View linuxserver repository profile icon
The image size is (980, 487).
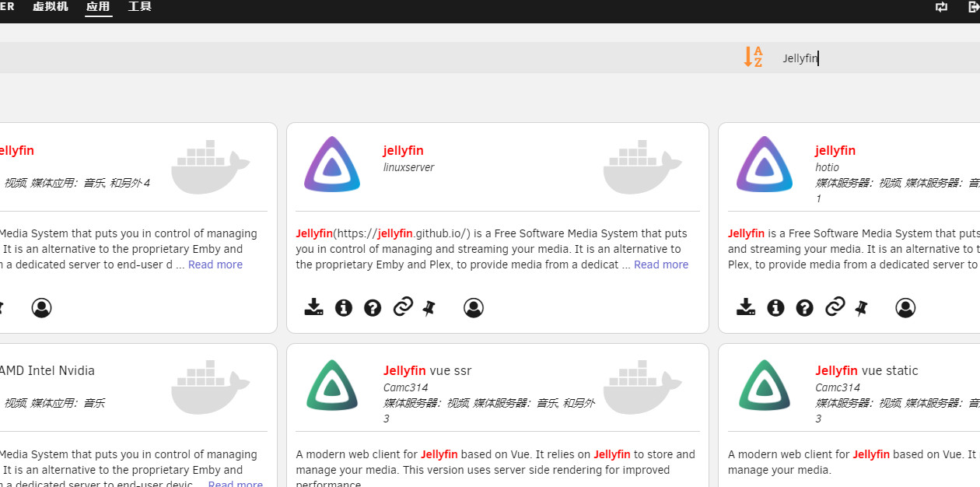point(474,308)
